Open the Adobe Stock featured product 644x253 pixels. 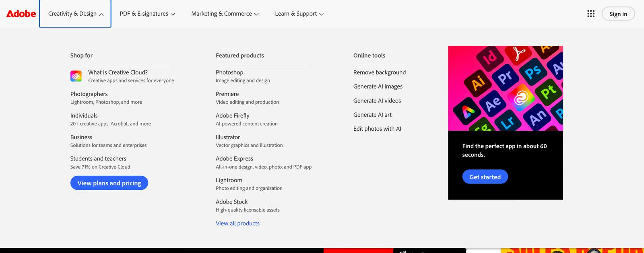pyautogui.click(x=231, y=202)
